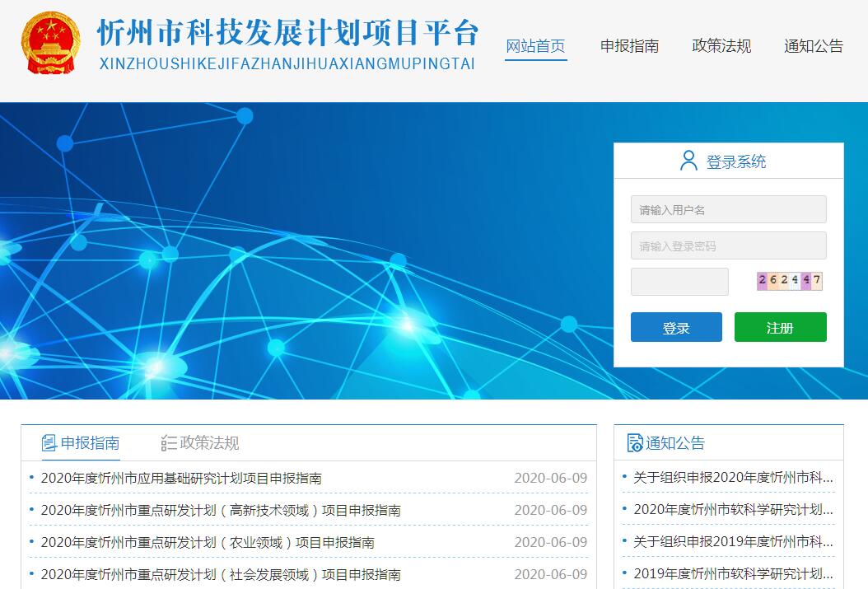This screenshot has width=868, height=589.
Task: Click the captcha code input box
Action: (679, 282)
